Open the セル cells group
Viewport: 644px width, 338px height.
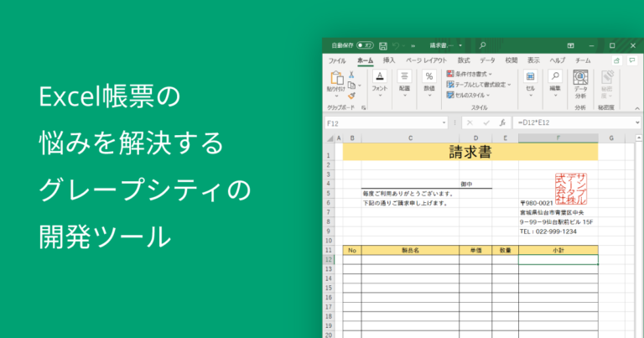point(530,84)
